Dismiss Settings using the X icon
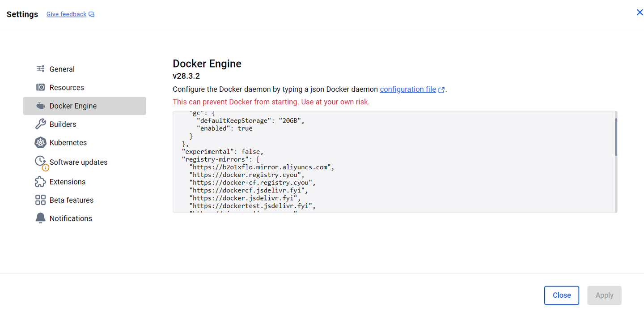 (640, 12)
